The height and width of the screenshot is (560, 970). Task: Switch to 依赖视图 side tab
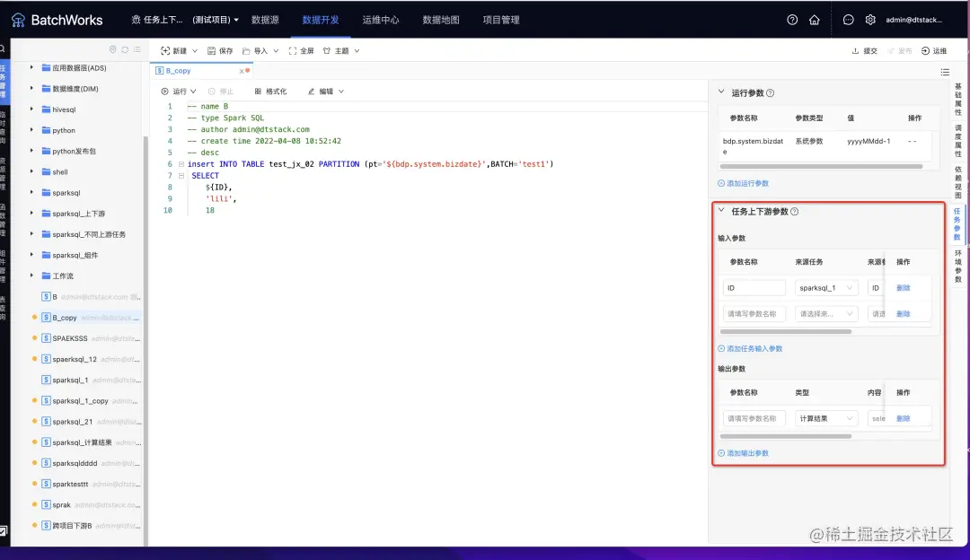point(957,182)
